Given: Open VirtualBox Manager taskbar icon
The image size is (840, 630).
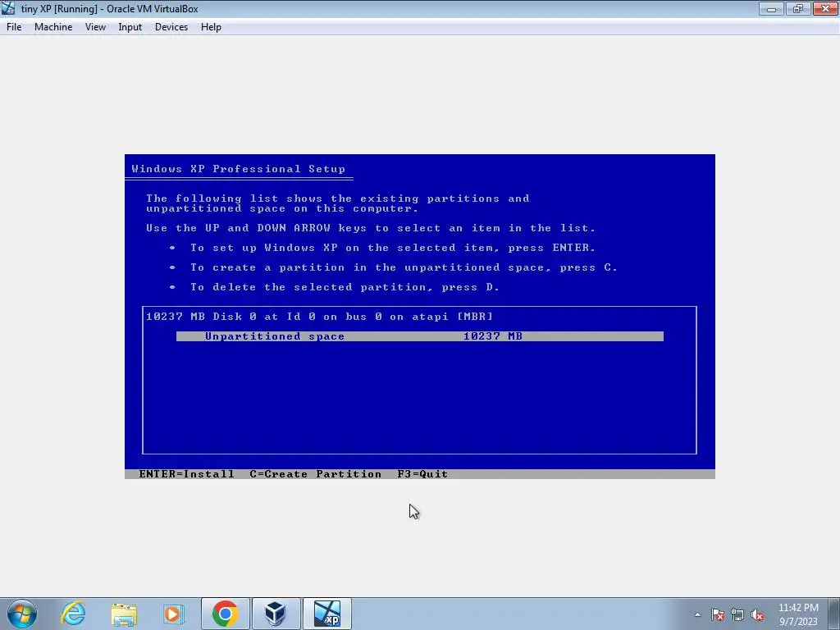Looking at the screenshot, I should [276, 614].
